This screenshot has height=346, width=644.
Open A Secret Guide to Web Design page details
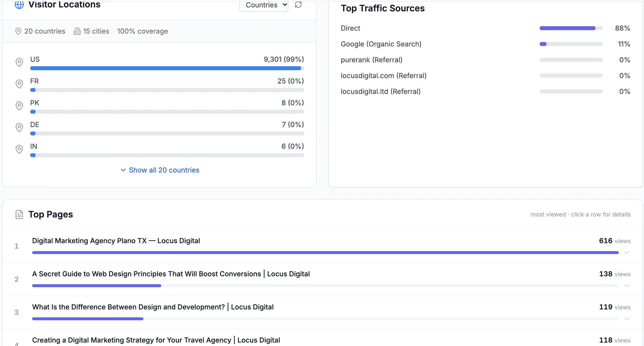171,274
